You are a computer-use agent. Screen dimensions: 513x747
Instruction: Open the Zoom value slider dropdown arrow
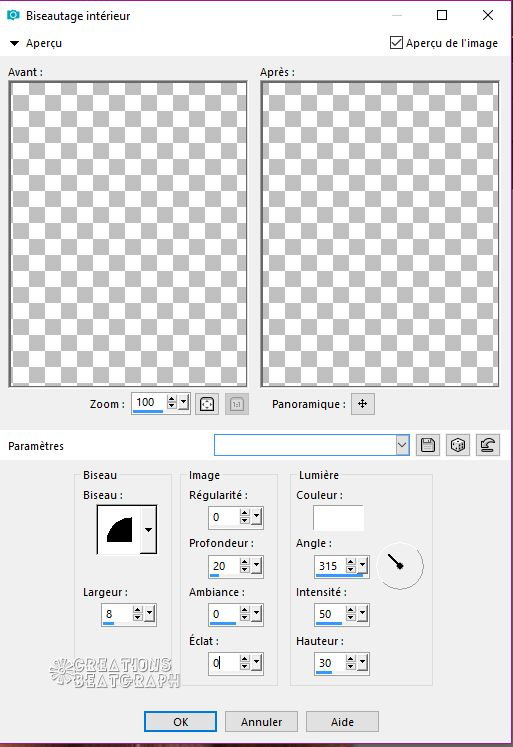(183, 404)
